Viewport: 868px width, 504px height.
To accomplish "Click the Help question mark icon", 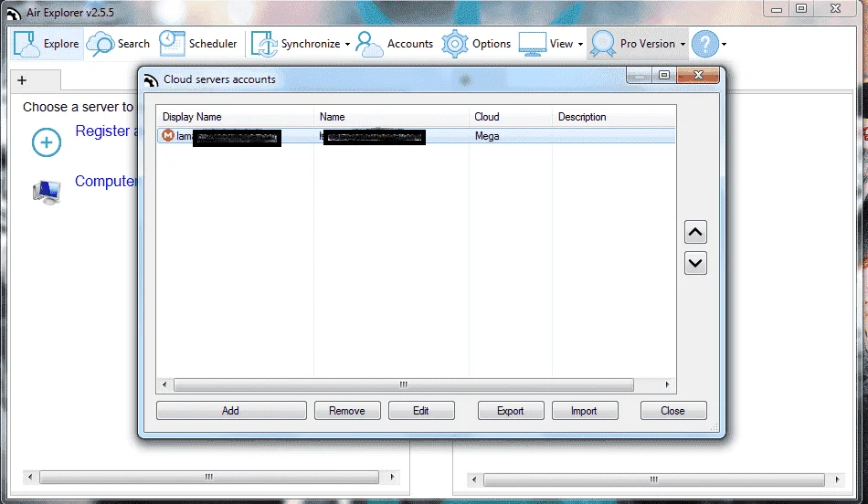I will pos(705,44).
